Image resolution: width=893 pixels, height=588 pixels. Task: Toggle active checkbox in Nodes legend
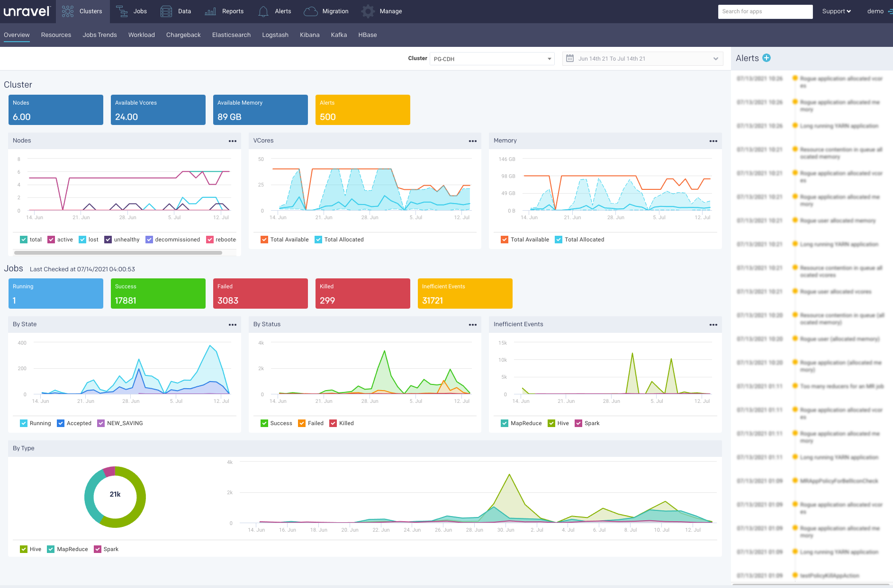click(x=51, y=240)
